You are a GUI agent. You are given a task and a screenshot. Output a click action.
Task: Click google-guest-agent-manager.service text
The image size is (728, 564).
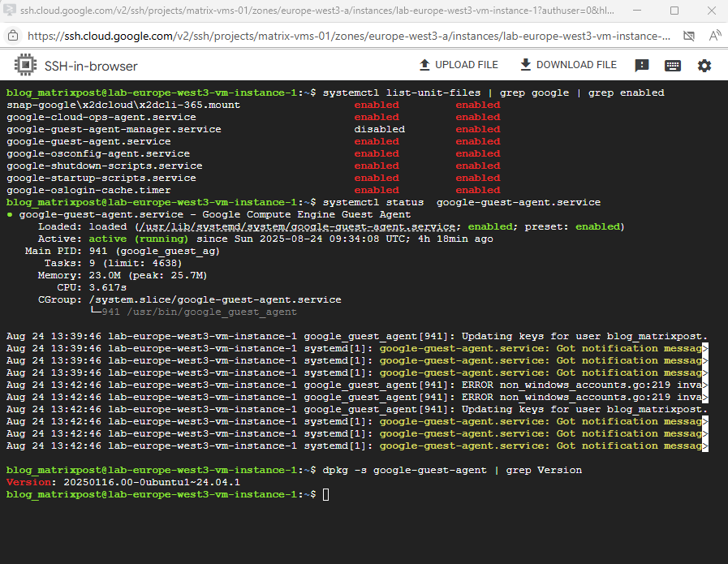tap(114, 129)
